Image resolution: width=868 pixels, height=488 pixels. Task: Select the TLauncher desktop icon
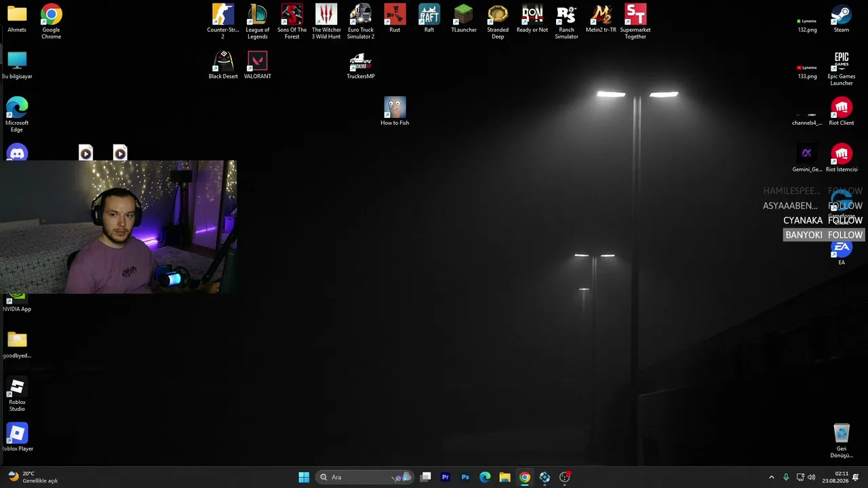tap(464, 18)
